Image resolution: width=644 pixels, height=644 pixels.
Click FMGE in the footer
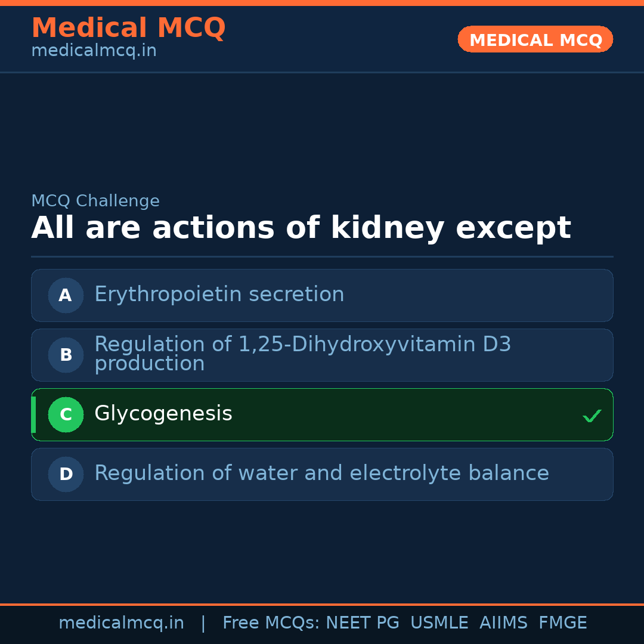pyautogui.click(x=562, y=623)
